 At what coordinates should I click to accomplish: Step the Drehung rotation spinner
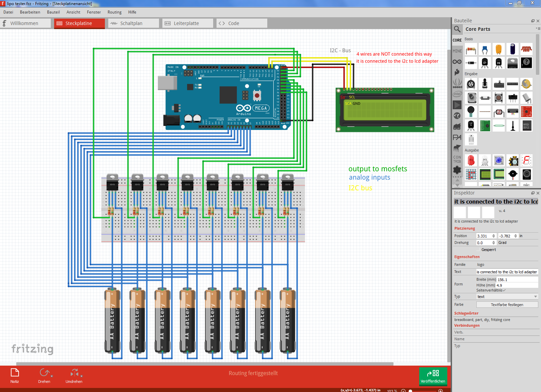pos(494,243)
